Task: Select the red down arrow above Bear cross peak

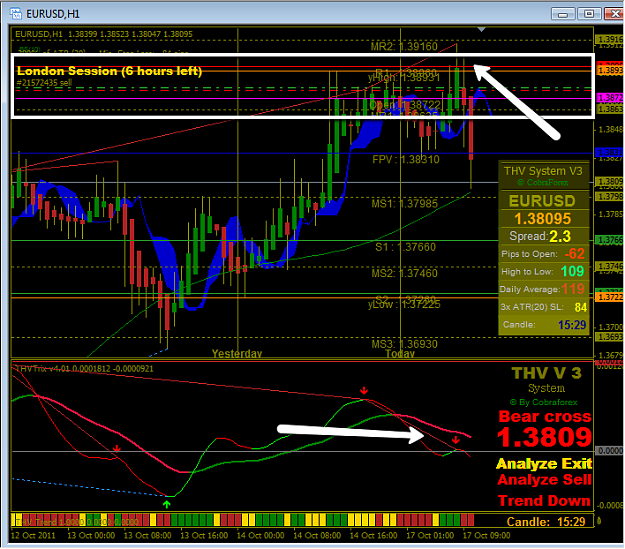Action: 364,390
